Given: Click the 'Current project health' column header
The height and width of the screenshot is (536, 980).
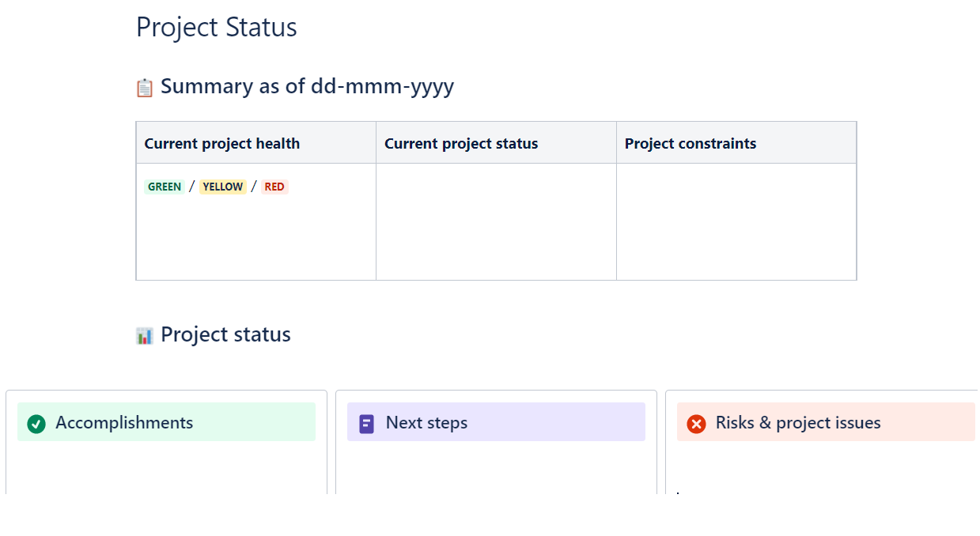Looking at the screenshot, I should (x=221, y=144).
